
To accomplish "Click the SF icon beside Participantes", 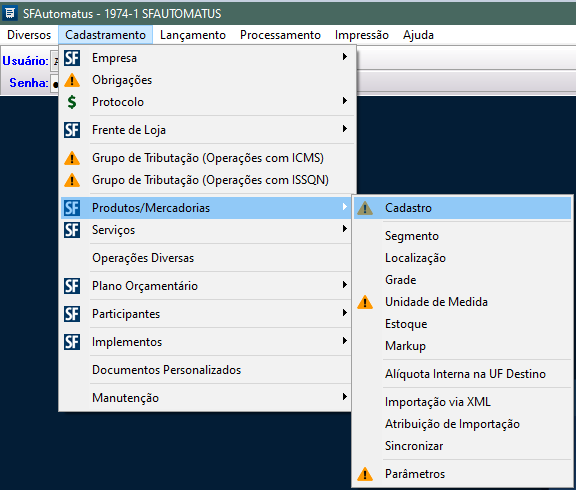I will click(72, 314).
